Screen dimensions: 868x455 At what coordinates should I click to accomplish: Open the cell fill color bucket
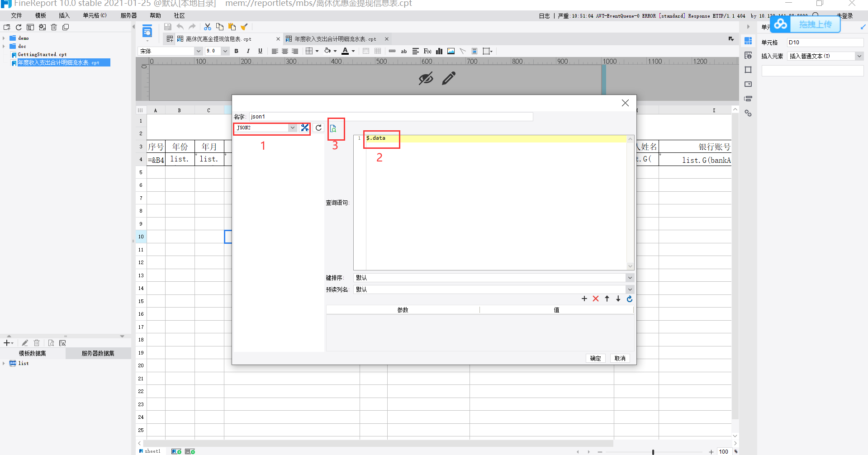[327, 51]
